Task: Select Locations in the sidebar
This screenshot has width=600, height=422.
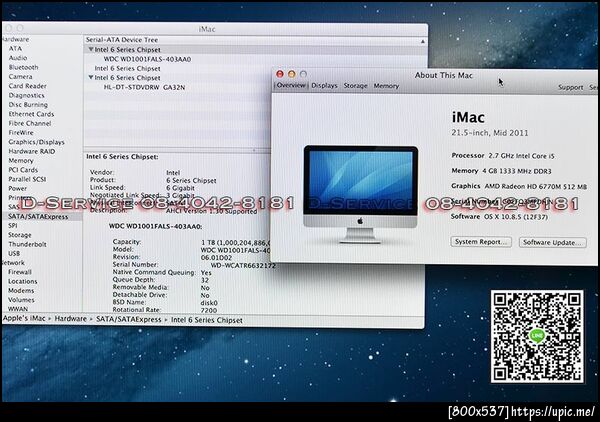Action: click(x=23, y=281)
